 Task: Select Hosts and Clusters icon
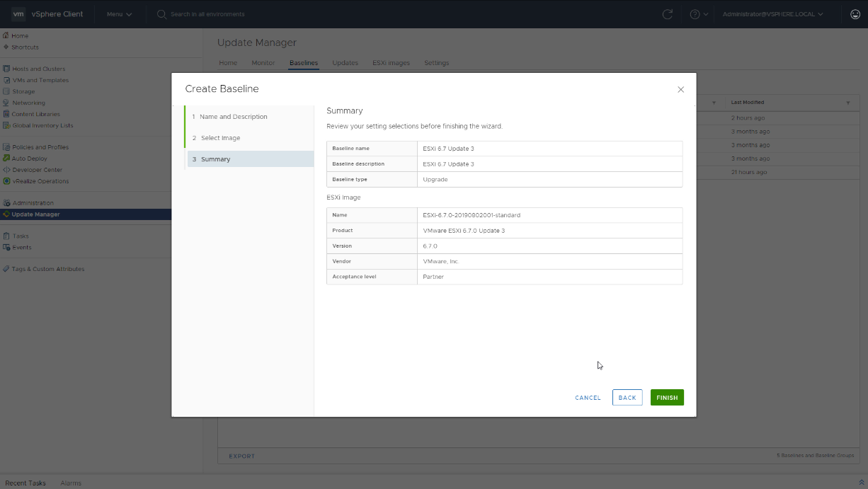6,69
